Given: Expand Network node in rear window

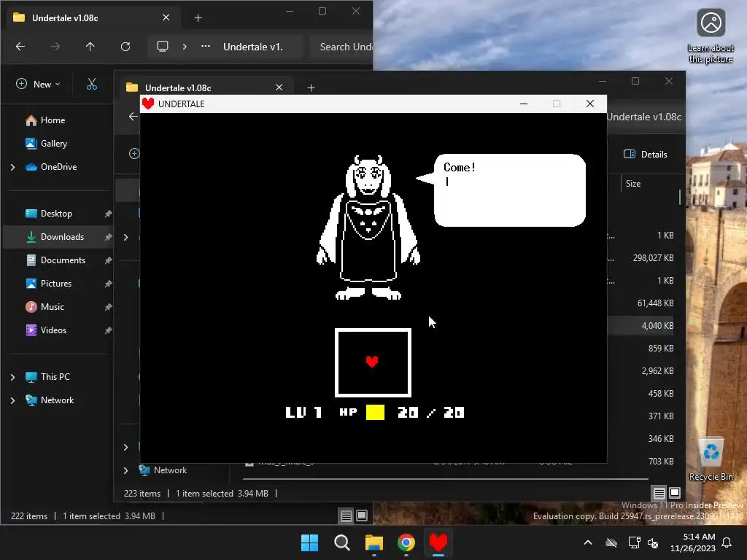Looking at the screenshot, I should 13,400.
